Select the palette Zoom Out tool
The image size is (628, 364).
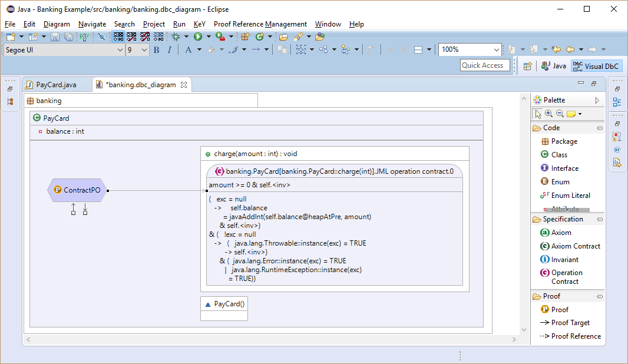coord(560,114)
